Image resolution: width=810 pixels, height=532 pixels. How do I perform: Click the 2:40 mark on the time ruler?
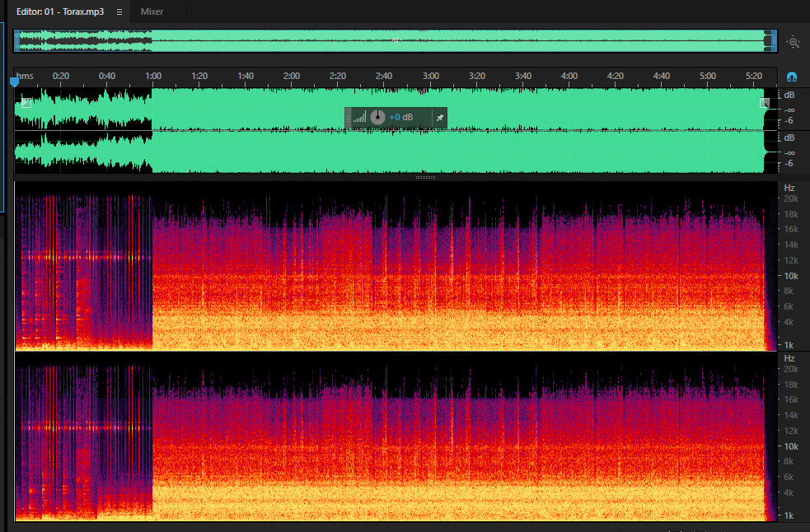click(384, 76)
